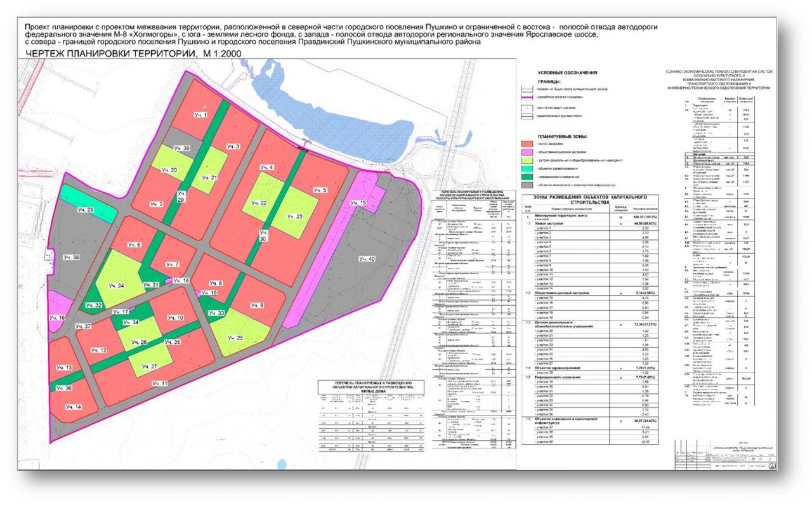Click the "Уч. 40" plot label
This screenshot has width=812, height=505.
pyautogui.click(x=367, y=258)
